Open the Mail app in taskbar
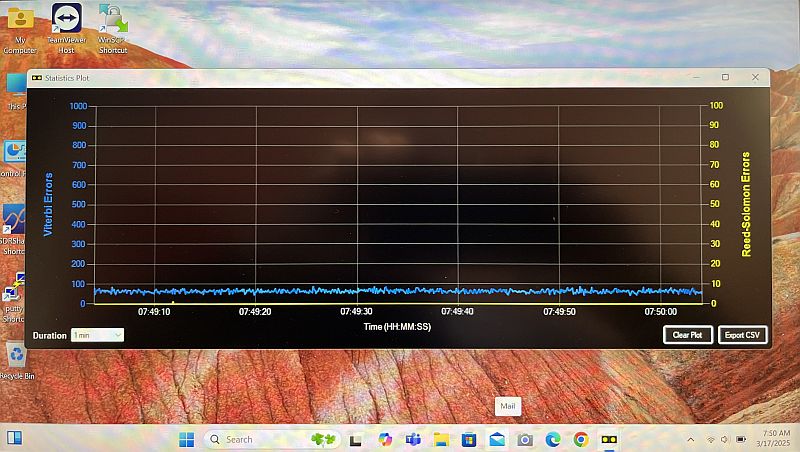Viewport: 800px width, 452px height. click(497, 439)
